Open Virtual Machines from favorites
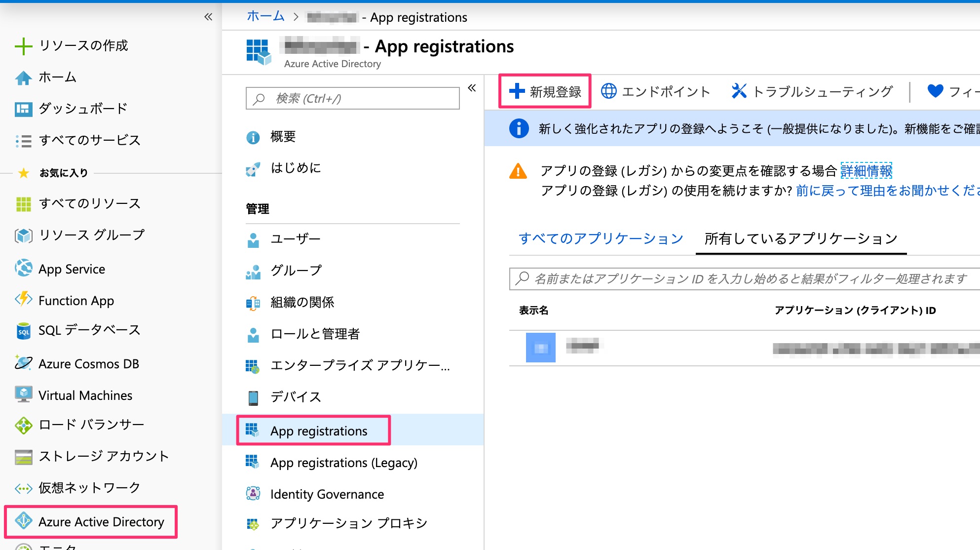The image size is (980, 550). tap(85, 395)
